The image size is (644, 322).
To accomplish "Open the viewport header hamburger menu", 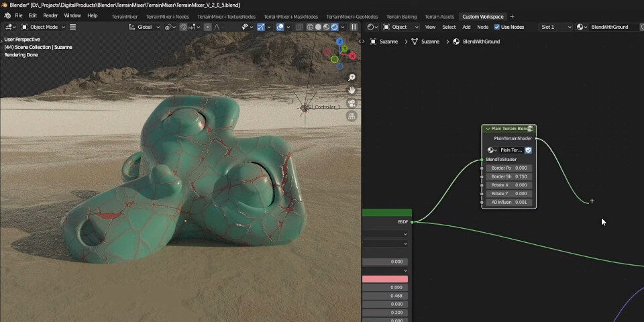I will 72,27.
